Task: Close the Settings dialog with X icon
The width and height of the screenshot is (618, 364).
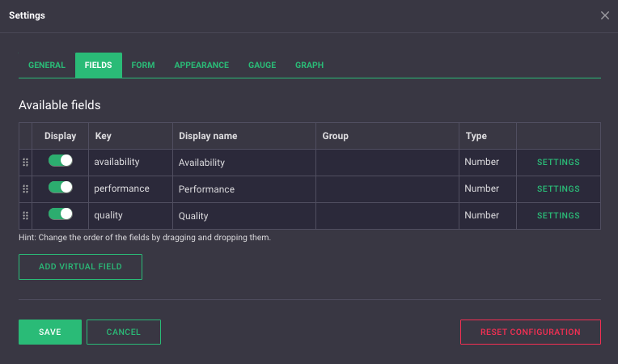Action: coord(605,15)
